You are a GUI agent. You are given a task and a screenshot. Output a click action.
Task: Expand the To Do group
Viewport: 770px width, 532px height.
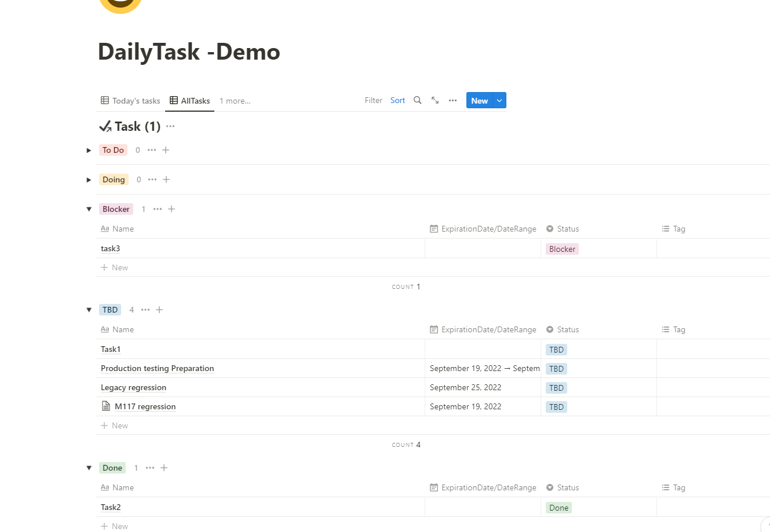pyautogui.click(x=89, y=150)
